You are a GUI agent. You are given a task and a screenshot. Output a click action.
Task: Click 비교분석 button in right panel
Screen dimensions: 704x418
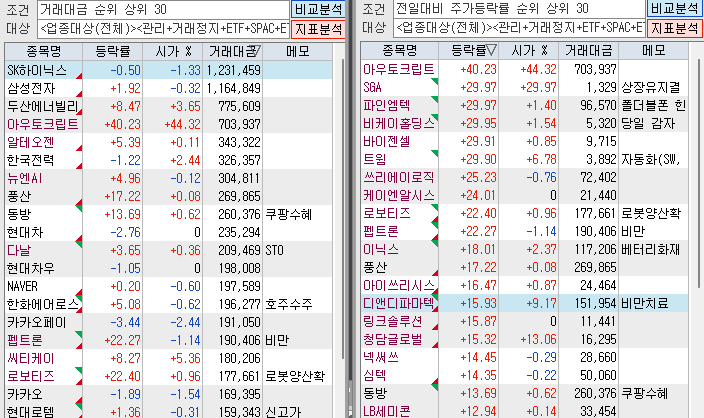(674, 9)
